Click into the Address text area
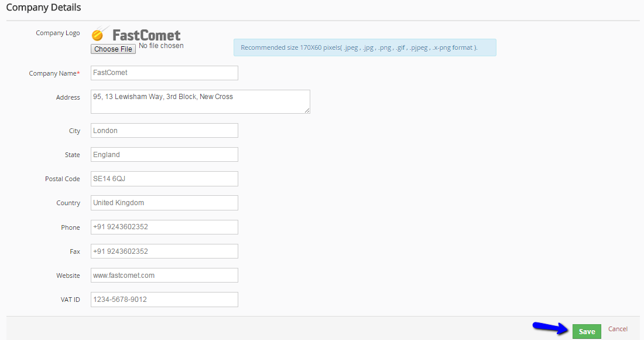The height and width of the screenshot is (340, 644). click(x=200, y=101)
